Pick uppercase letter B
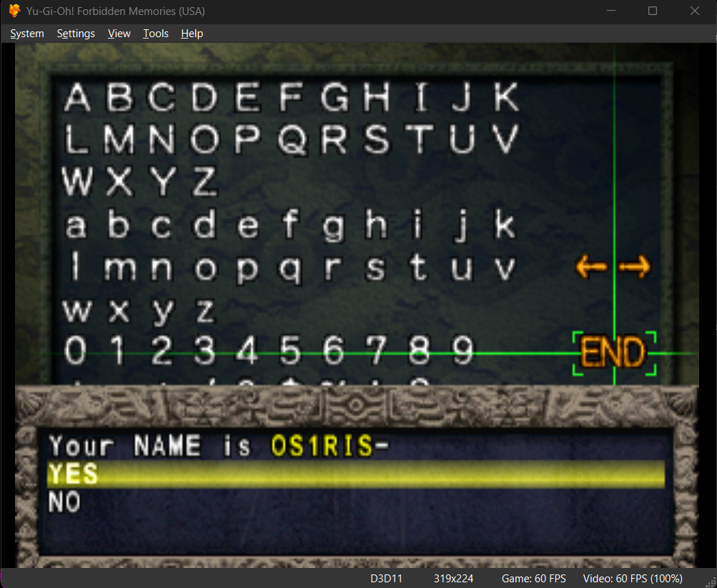The height and width of the screenshot is (588, 717). 119,97
